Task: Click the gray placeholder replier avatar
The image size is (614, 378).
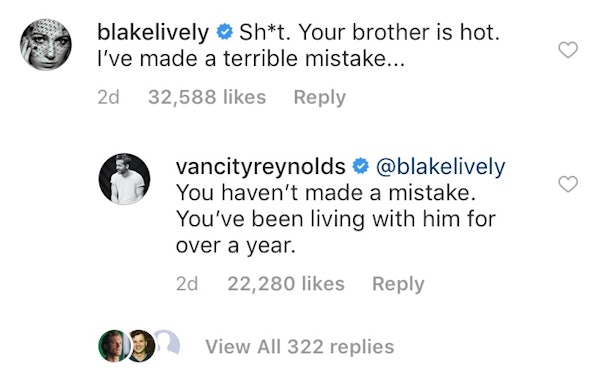Action: tap(168, 342)
